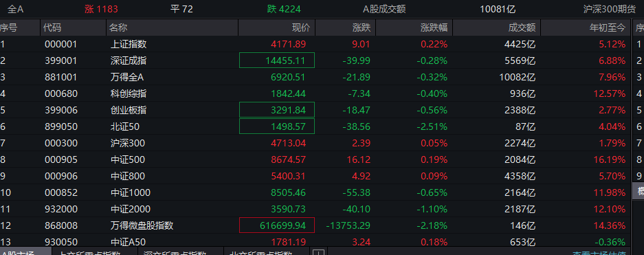Image resolution: width=644 pixels, height=255 pixels.
Task: Click the code 000680
Action: 60,93
